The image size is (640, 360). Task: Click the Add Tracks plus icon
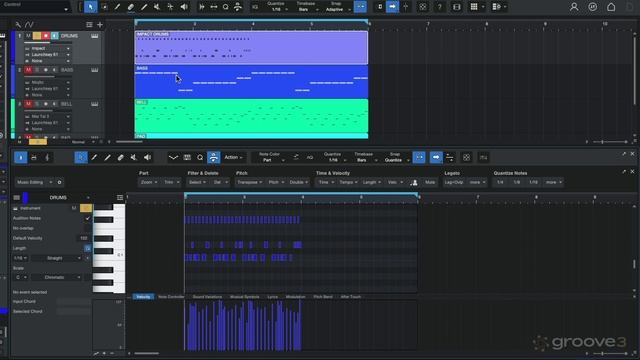100,24
